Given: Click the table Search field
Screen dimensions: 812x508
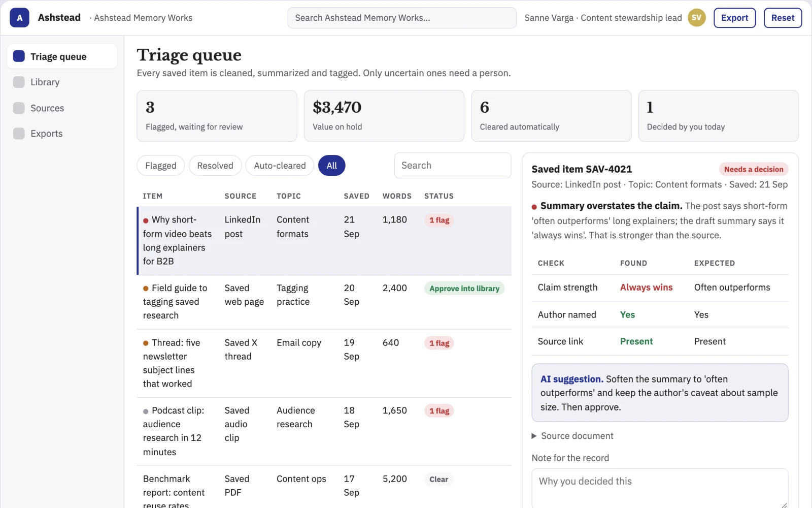Looking at the screenshot, I should (453, 166).
